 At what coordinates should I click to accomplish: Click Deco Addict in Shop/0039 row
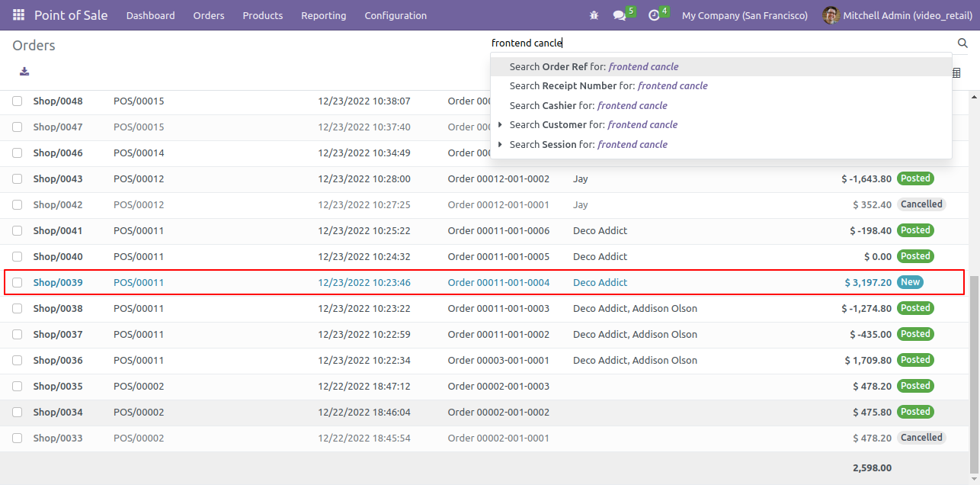tap(600, 283)
